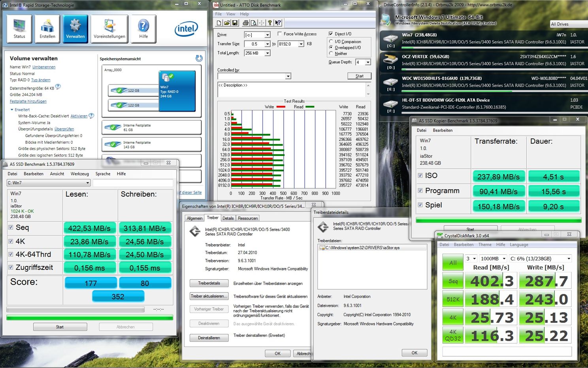588x368 pixels.
Task: Click the All green button in CrystalDiskMark
Action: pyautogui.click(x=453, y=262)
